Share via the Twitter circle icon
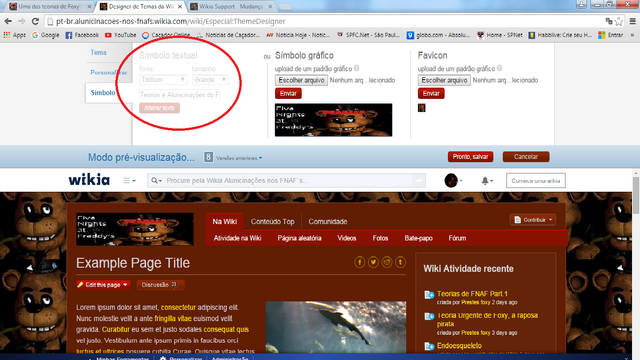Screen dimensions: 640x360 click(x=373, y=262)
